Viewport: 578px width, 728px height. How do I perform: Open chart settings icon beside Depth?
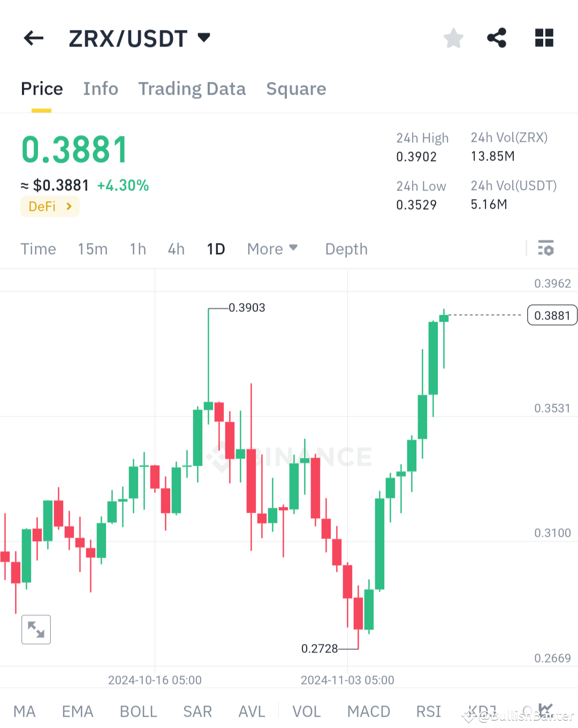(x=546, y=248)
